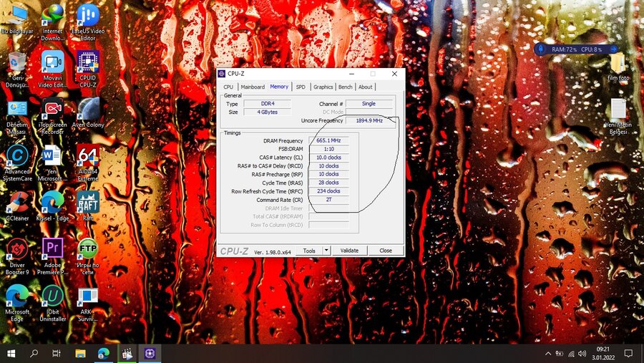
Task: Open Movavi Video Editor shortcut
Action: tap(52, 64)
